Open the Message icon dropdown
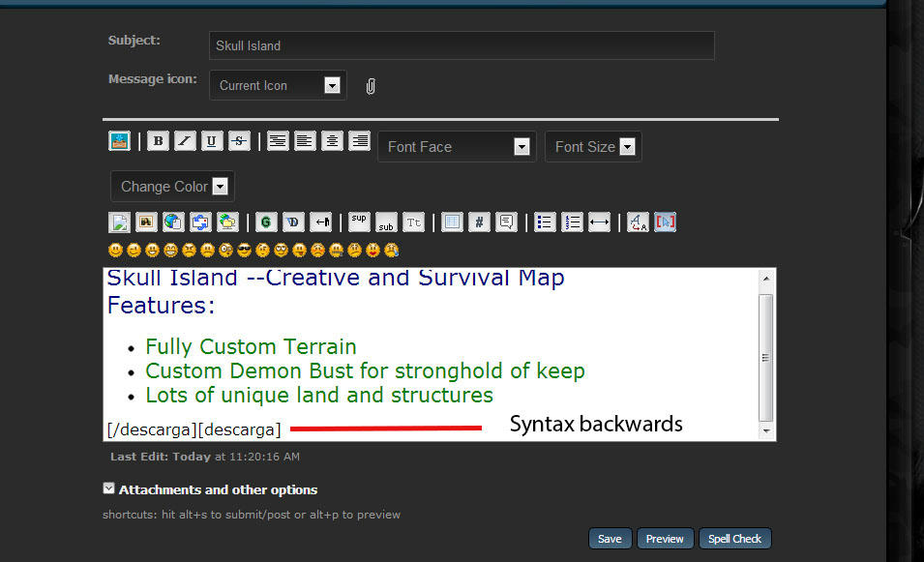 pyautogui.click(x=278, y=85)
